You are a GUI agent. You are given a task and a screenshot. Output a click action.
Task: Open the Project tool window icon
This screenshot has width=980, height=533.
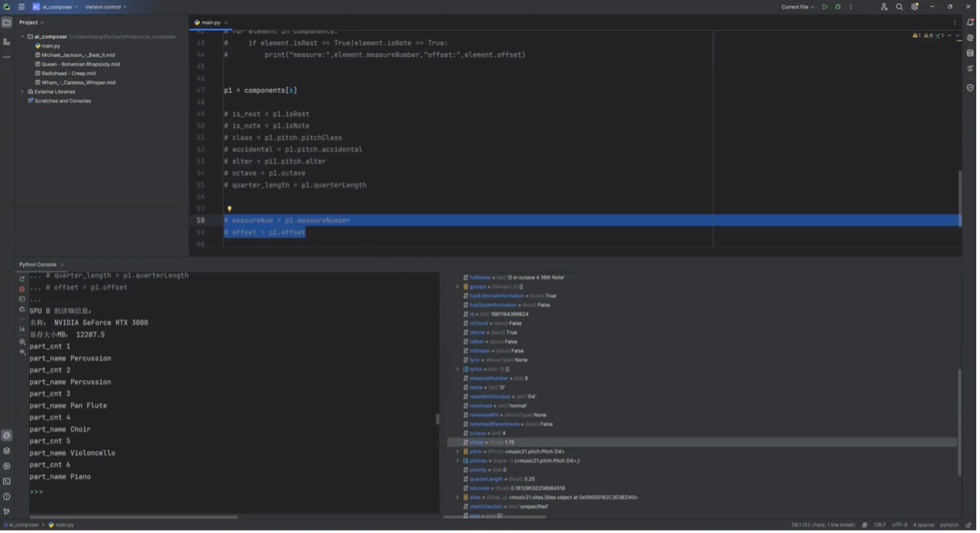click(7, 22)
